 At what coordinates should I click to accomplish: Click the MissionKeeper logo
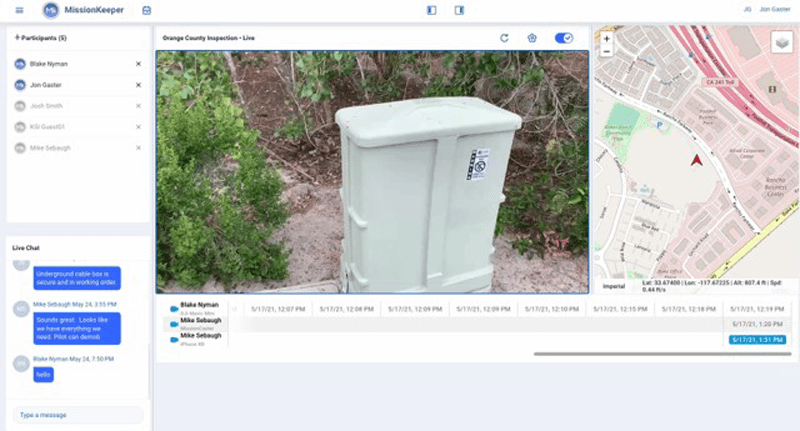(x=51, y=10)
